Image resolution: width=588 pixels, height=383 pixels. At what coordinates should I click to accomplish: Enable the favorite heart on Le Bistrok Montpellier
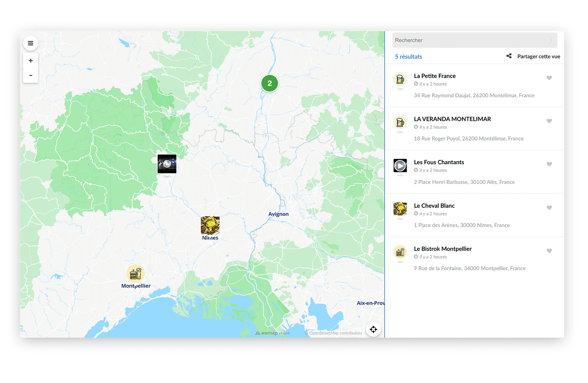coord(549,251)
